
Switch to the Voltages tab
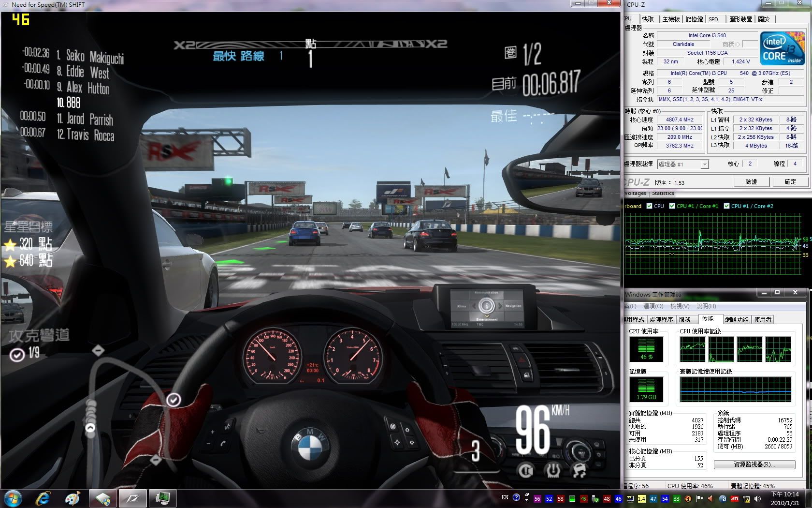[635, 193]
